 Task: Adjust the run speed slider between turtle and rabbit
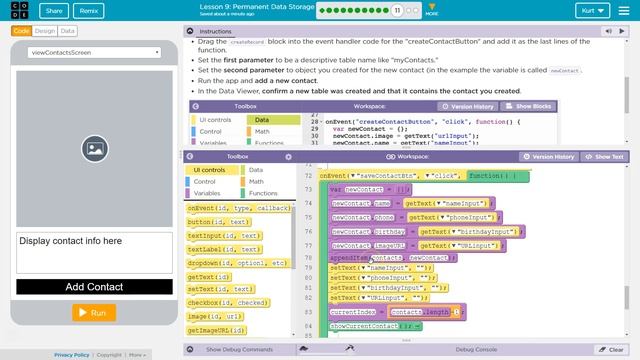tap(327, 349)
